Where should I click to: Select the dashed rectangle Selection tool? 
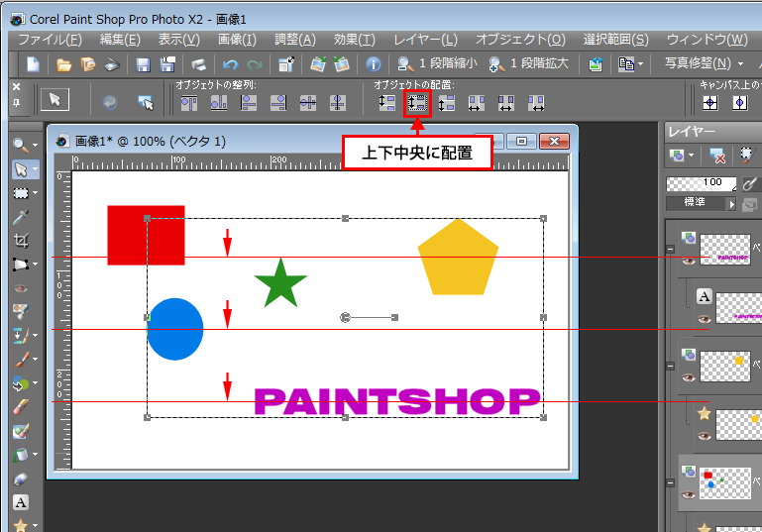tap(21, 193)
